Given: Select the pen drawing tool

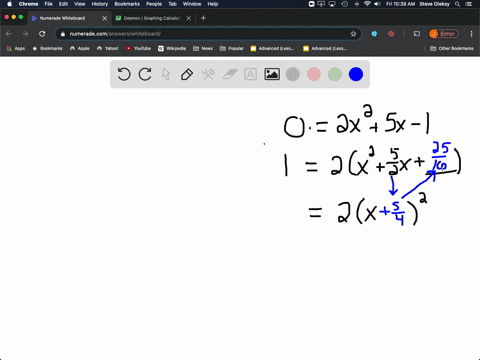Looking at the screenshot, I should click(x=187, y=74).
